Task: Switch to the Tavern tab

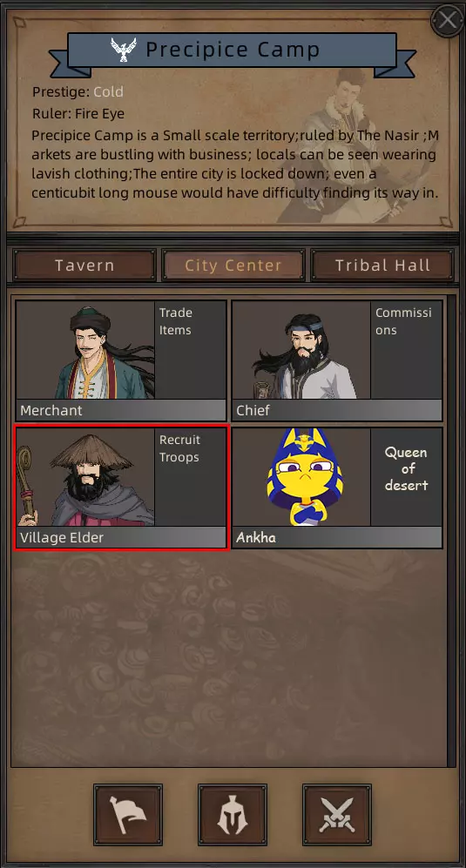Action: 84,266
